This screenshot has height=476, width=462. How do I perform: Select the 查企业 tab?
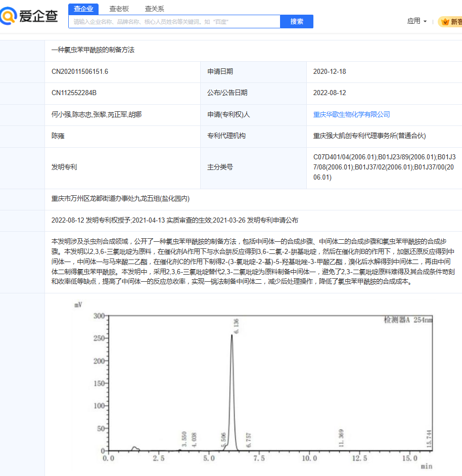coord(83,9)
